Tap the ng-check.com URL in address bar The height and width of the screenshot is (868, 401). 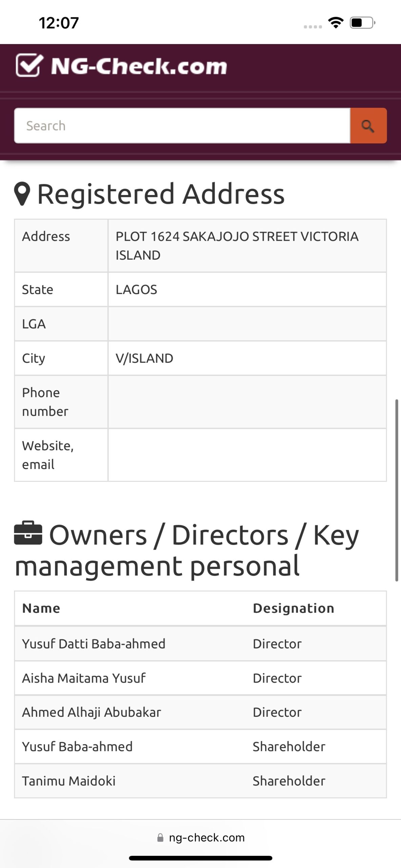[x=207, y=837]
